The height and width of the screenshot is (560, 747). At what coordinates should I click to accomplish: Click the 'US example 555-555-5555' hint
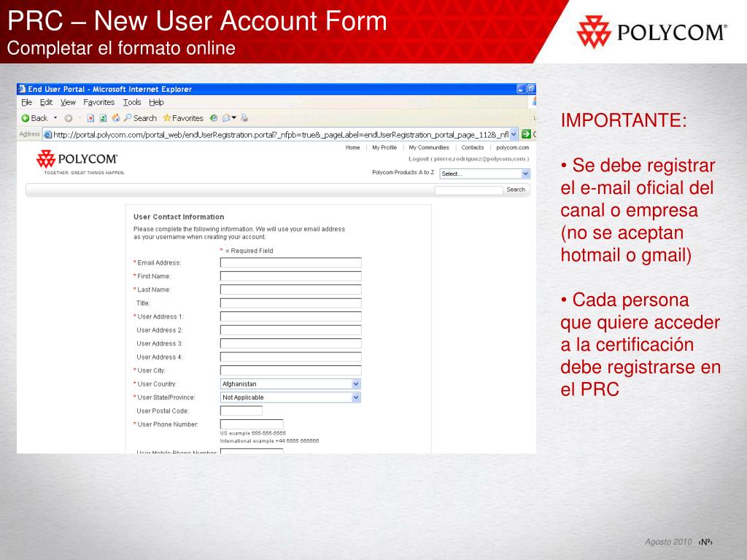click(x=253, y=433)
